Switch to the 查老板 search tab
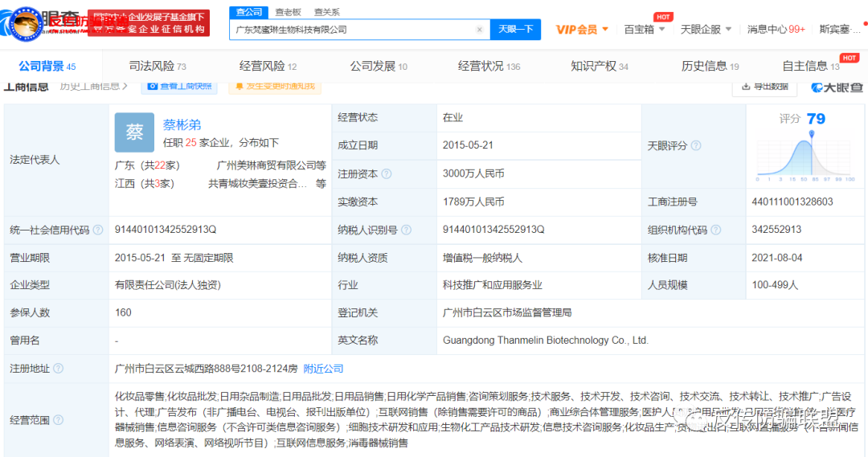This screenshot has width=868, height=457. tap(288, 12)
